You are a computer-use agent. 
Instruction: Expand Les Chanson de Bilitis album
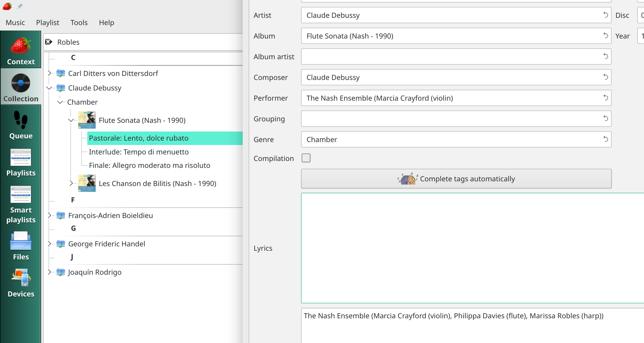(71, 183)
